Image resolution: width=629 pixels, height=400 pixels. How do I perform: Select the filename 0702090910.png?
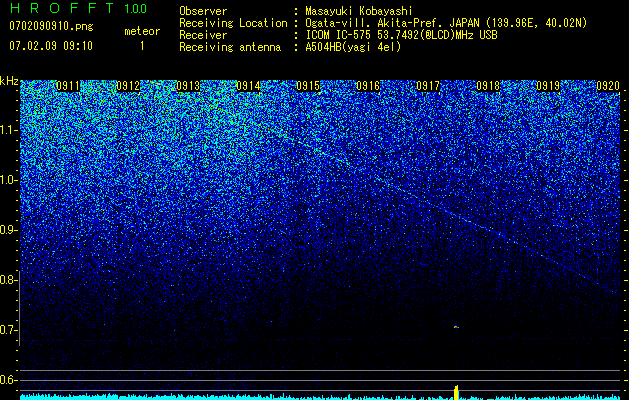point(51,26)
